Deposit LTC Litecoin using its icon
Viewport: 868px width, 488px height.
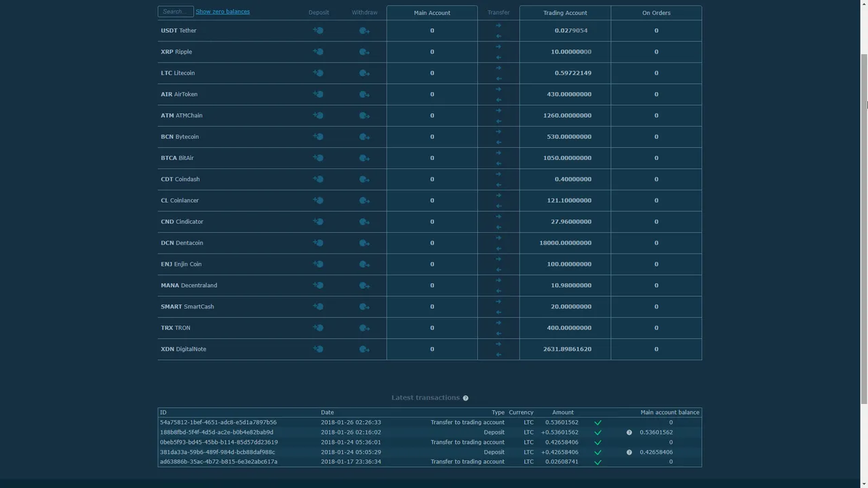(x=318, y=73)
